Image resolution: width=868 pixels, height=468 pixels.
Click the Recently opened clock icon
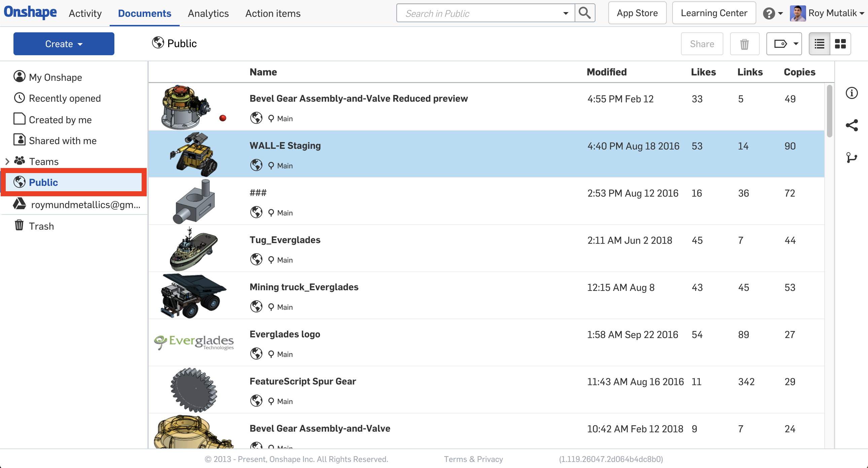(19, 98)
